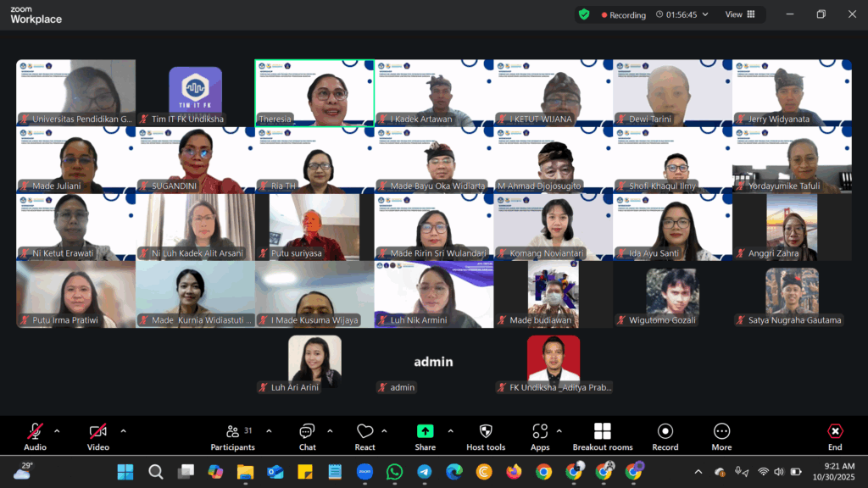Toggle the Record button
The image size is (868, 488).
665,436
